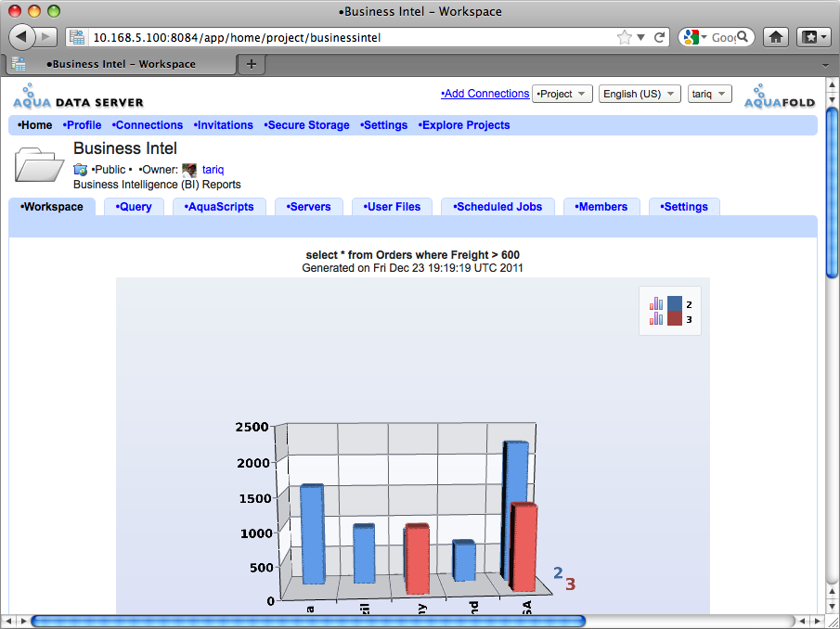Click the blue legend swatch for series 2
Screen dimensions: 840x629
pyautogui.click(x=675, y=303)
